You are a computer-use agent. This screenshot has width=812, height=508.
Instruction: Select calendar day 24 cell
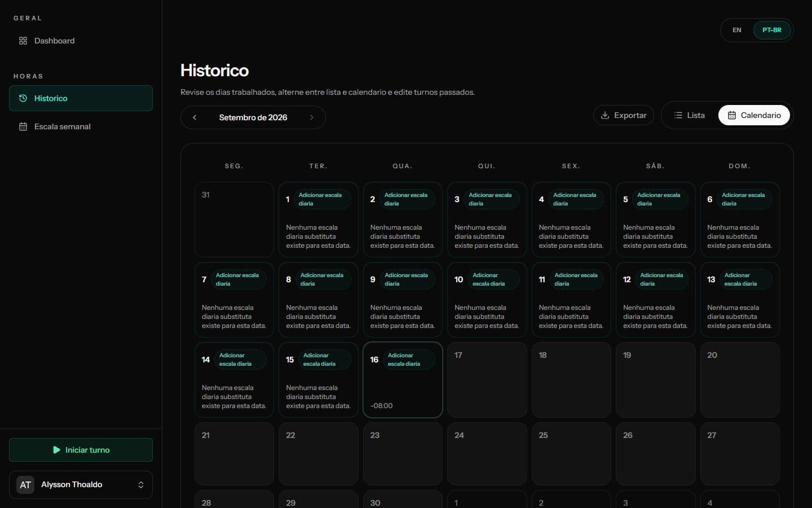pyautogui.click(x=487, y=454)
